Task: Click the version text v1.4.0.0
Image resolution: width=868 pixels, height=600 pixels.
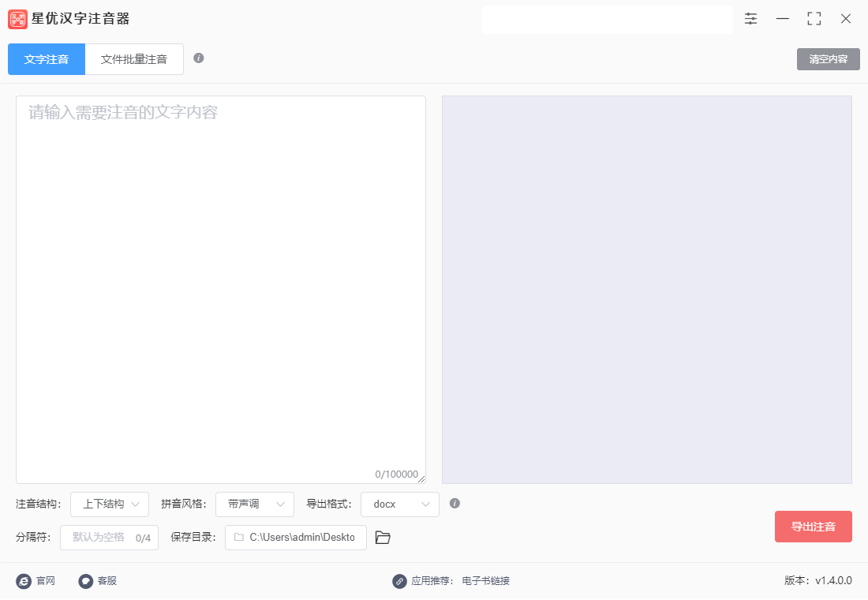Action: pyautogui.click(x=833, y=580)
